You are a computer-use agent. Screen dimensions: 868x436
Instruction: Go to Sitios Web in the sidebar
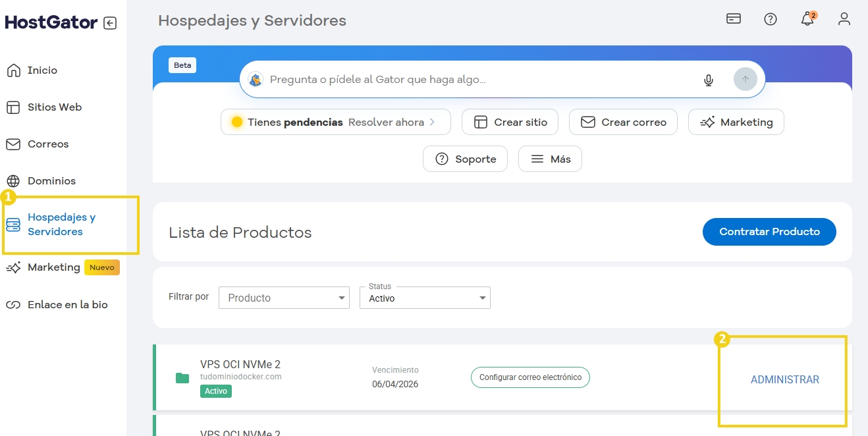13,107
